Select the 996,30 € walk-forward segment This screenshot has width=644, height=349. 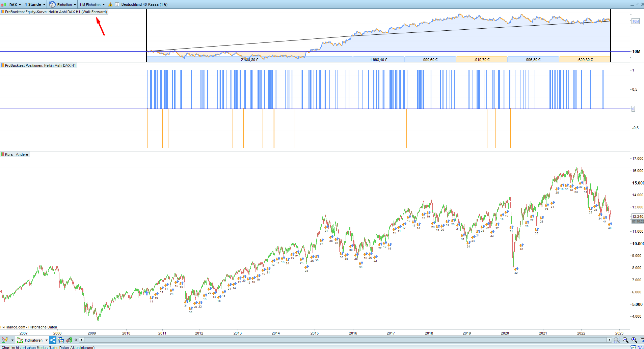click(x=533, y=60)
